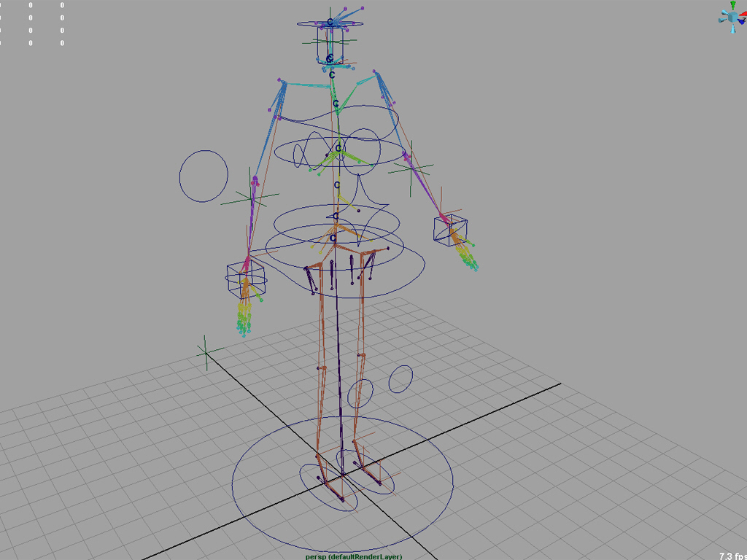Select the green locator cross on the ground grid

[206, 353]
